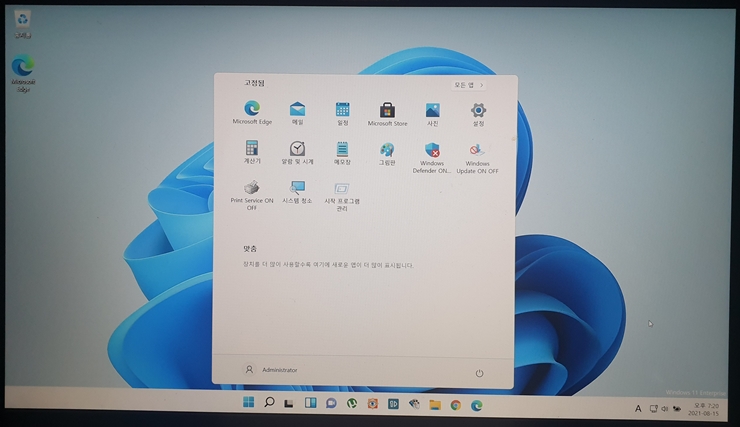740x427 pixels.
Task: Open the 일정 (Calendar) app
Action: (342, 113)
